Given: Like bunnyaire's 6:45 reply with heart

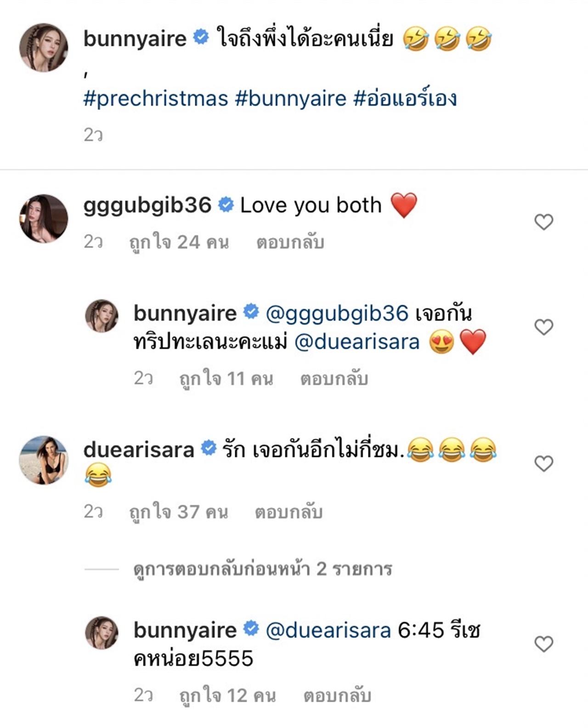Looking at the screenshot, I should click(x=543, y=644).
